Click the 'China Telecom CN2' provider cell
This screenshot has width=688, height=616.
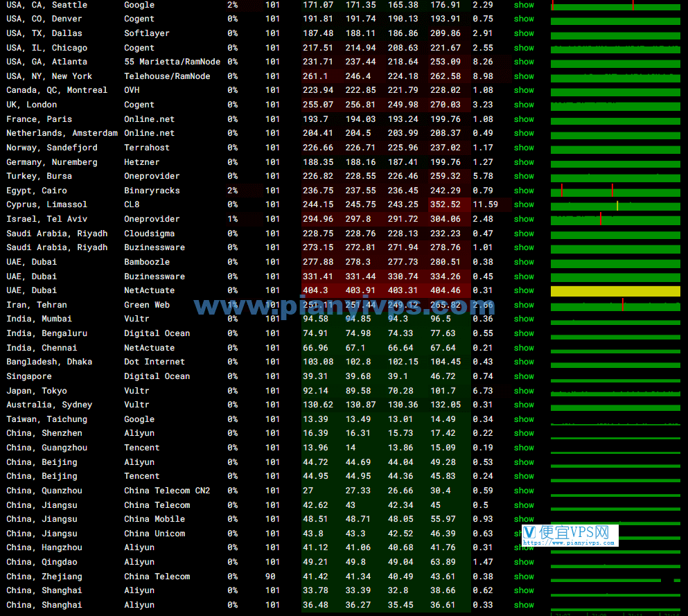[167, 491]
